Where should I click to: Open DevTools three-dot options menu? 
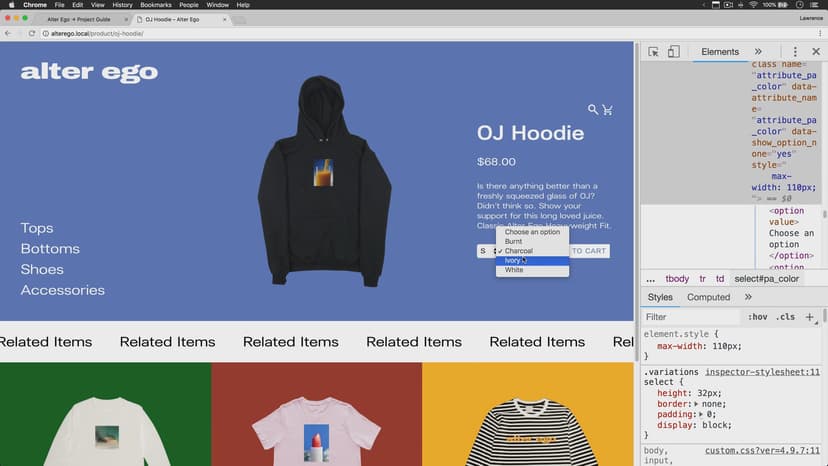pyautogui.click(x=795, y=52)
